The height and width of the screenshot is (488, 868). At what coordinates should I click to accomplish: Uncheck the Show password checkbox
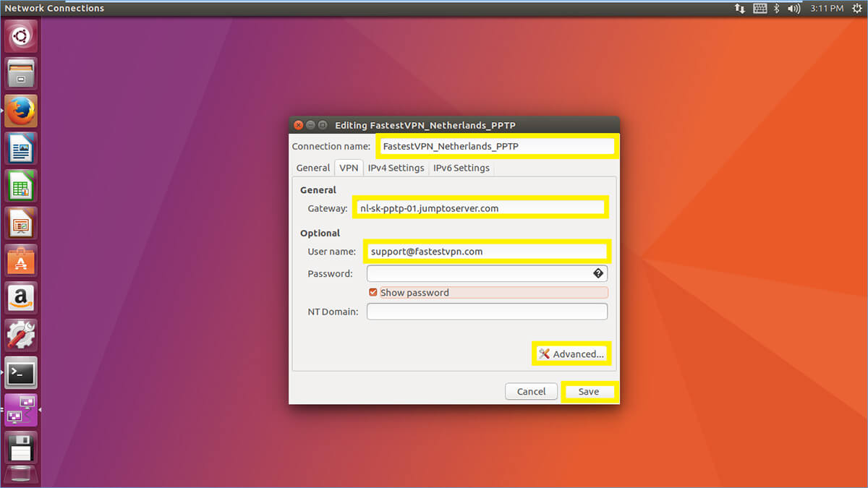point(373,292)
